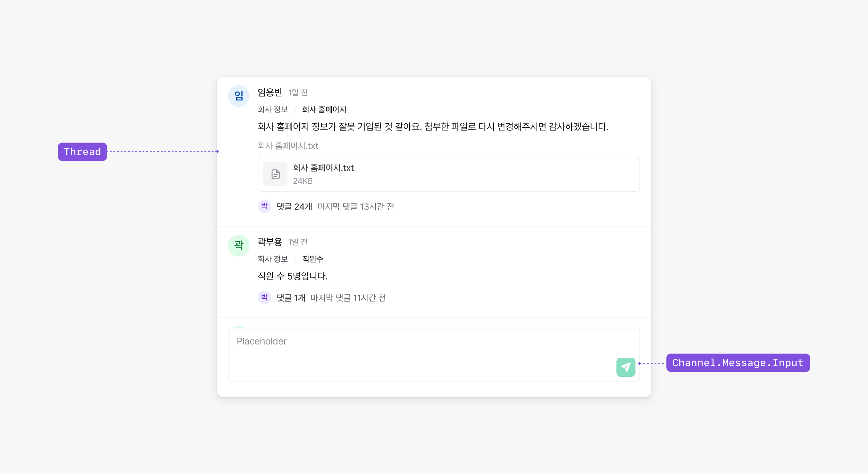
Task: Open the 직원수 breadcrumb link
Action: pyautogui.click(x=312, y=259)
